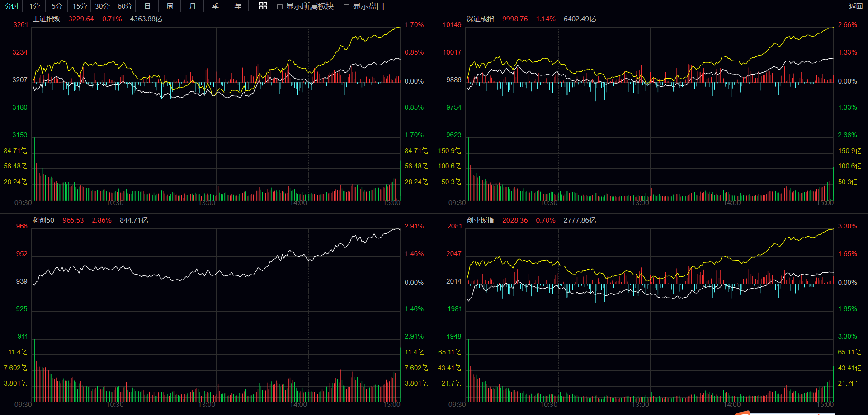Click the 965.53 index value

(x=73, y=220)
